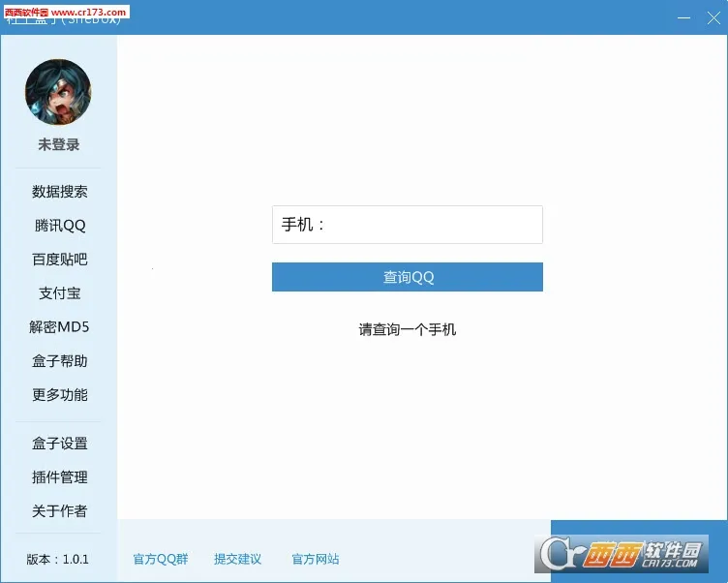View the 关于作者 page
This screenshot has height=583, width=728.
[x=59, y=511]
